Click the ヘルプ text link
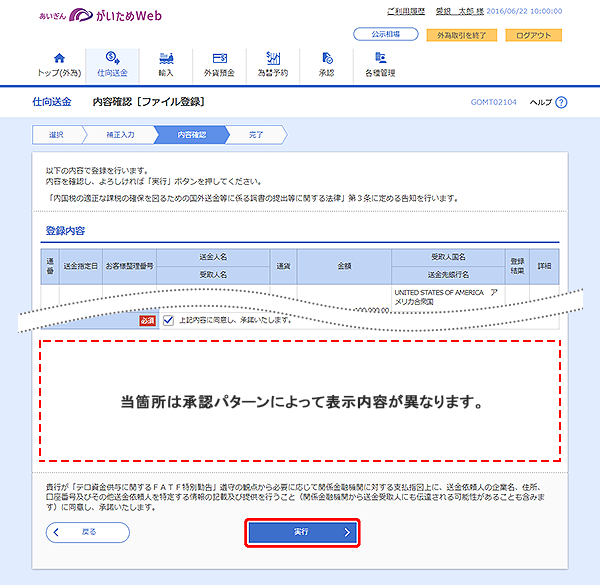The height and width of the screenshot is (585, 600). click(541, 102)
